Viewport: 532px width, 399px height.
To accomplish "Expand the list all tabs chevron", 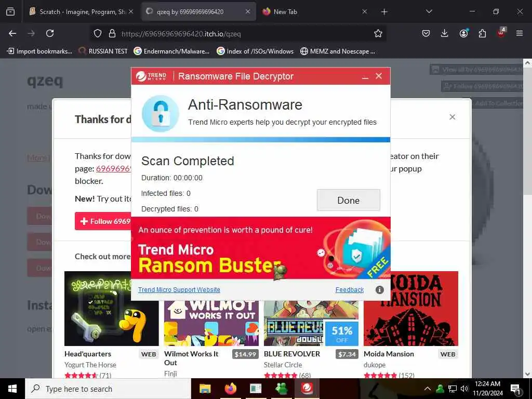I will (429, 11).
